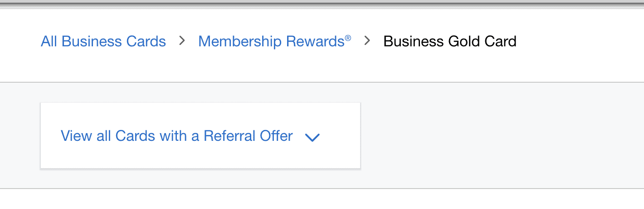Click the gray area right of the referral box
Viewport: 644px width, 209px height.
tap(499, 135)
